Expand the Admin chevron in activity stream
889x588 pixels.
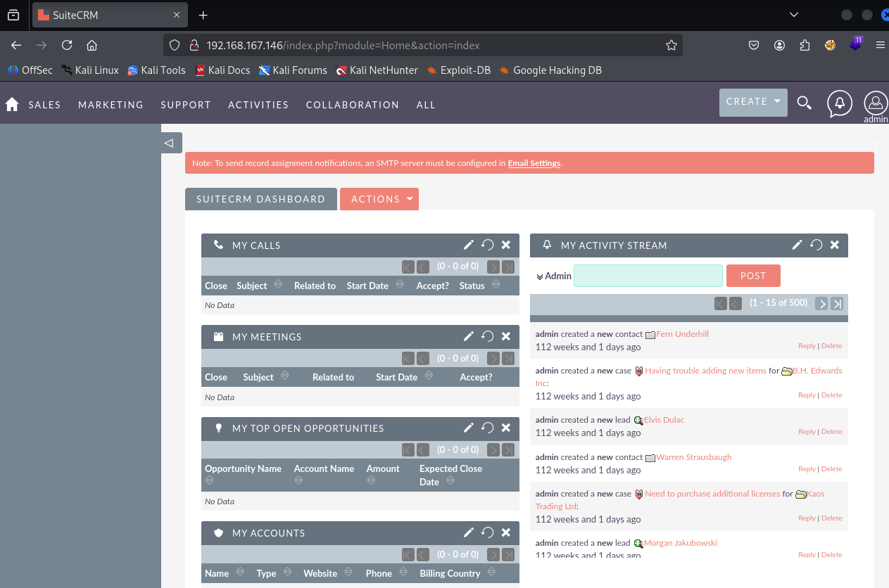(540, 276)
